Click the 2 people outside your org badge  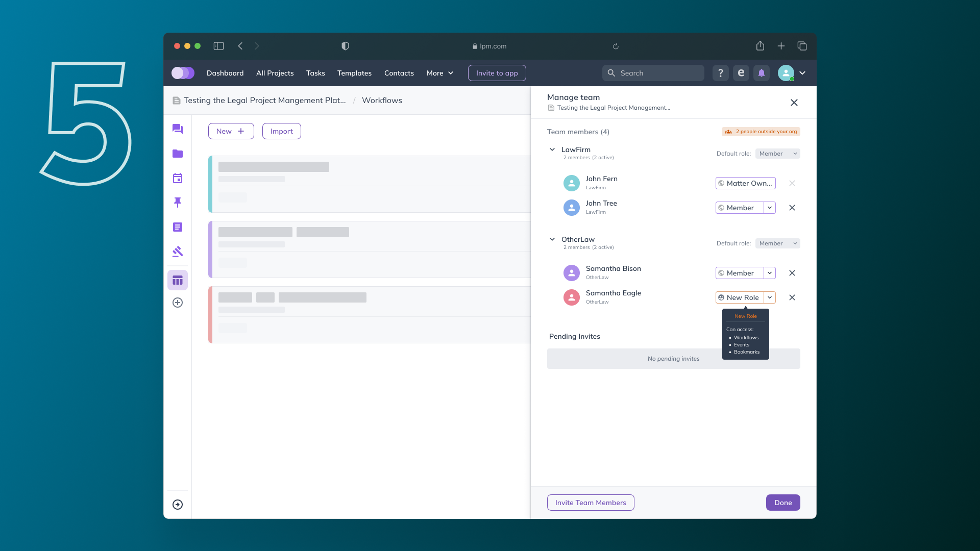click(761, 132)
